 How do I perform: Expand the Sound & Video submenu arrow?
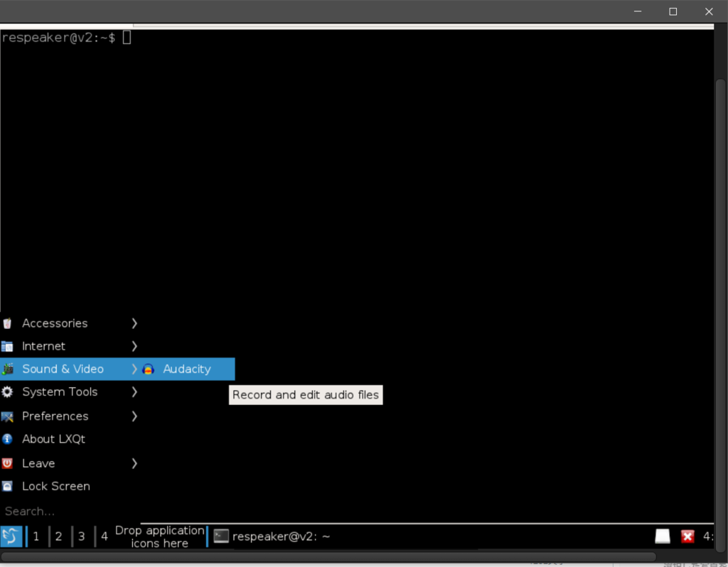tap(134, 369)
